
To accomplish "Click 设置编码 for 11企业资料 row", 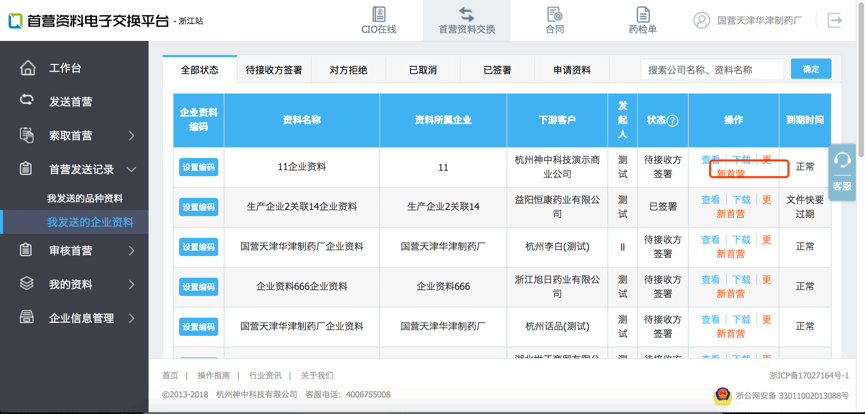I will pyautogui.click(x=199, y=167).
